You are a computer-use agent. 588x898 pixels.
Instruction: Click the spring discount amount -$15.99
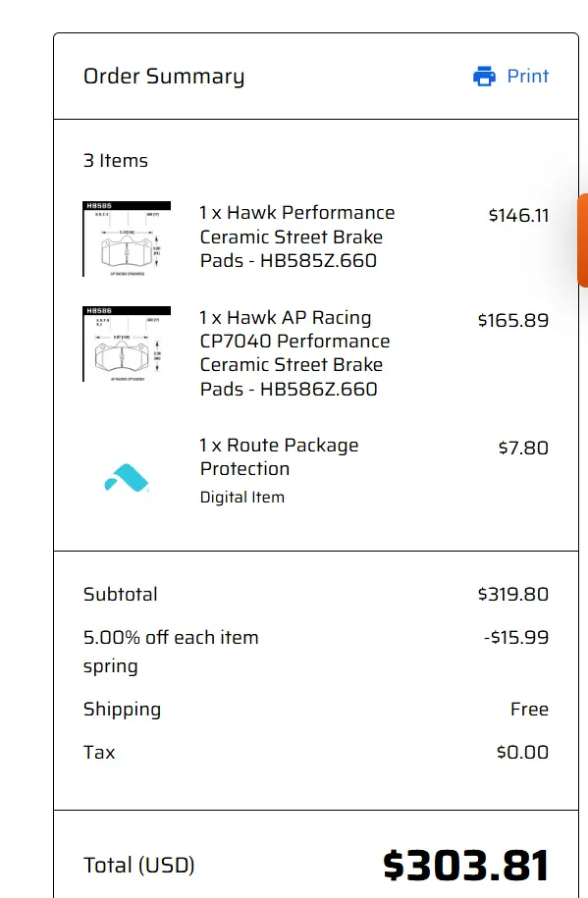coord(516,637)
